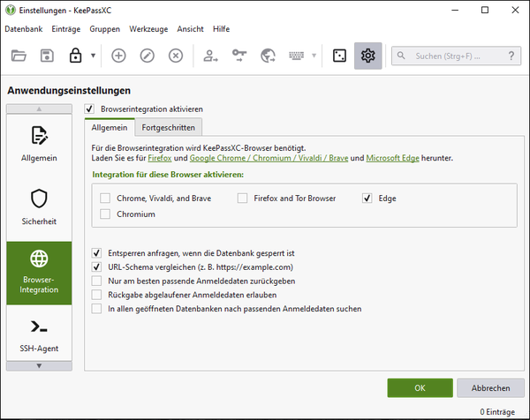Open the lock button dropdown arrow
The image size is (530, 420).
click(x=93, y=56)
